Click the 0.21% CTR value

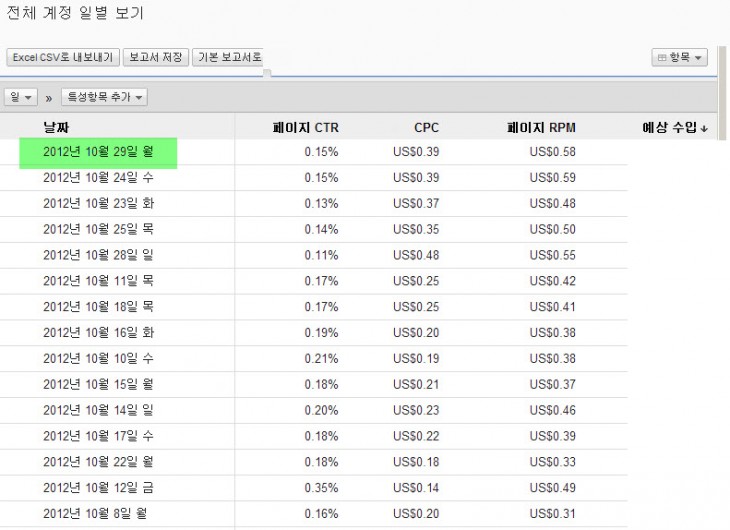tap(321, 359)
